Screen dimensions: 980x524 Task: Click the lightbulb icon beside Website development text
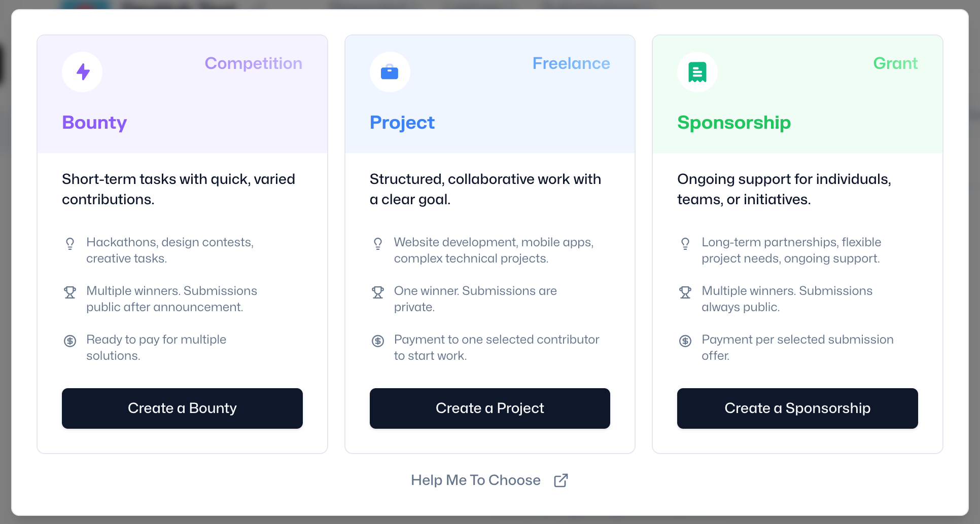[378, 244]
